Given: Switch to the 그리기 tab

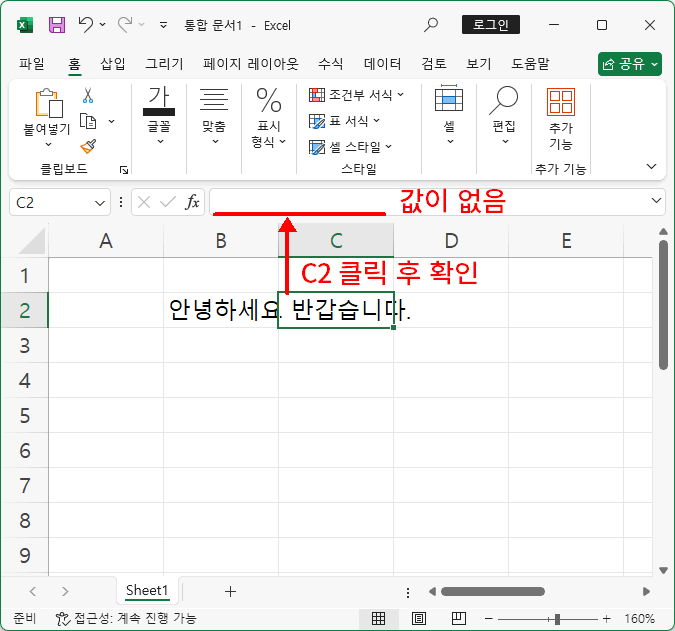Looking at the screenshot, I should coord(164,64).
